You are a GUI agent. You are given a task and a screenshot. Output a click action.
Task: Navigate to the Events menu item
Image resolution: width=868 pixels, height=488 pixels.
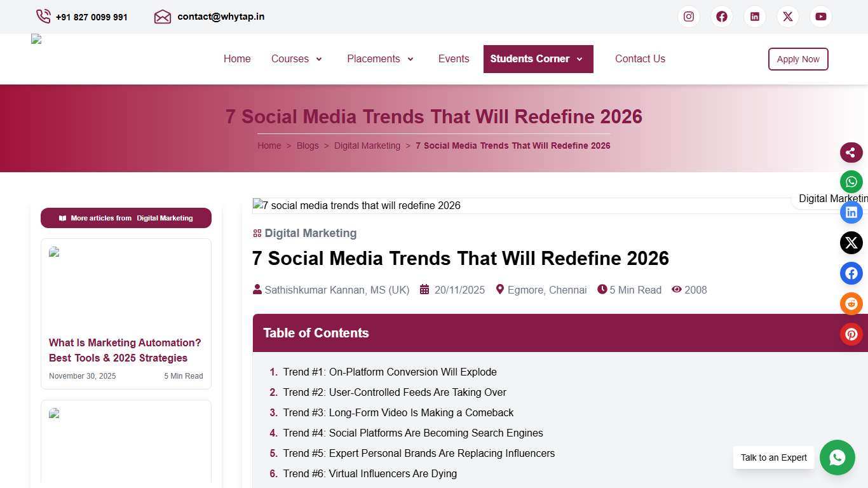pyautogui.click(x=454, y=58)
